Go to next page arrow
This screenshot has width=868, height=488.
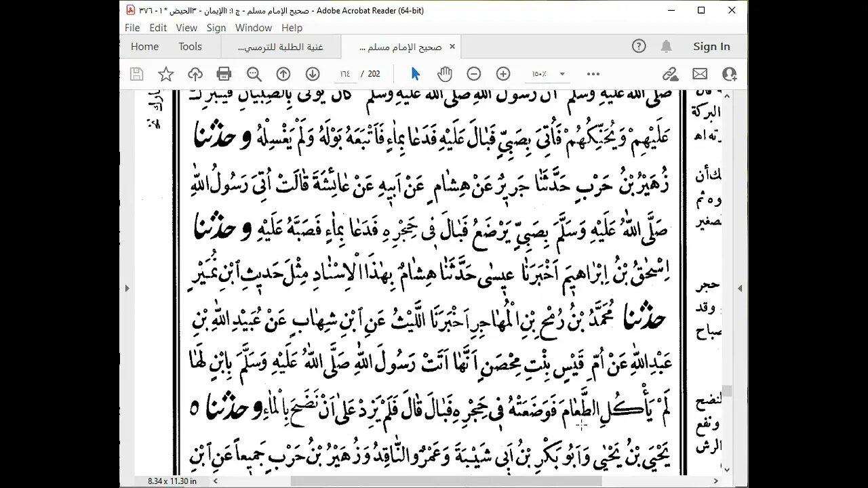tap(312, 74)
